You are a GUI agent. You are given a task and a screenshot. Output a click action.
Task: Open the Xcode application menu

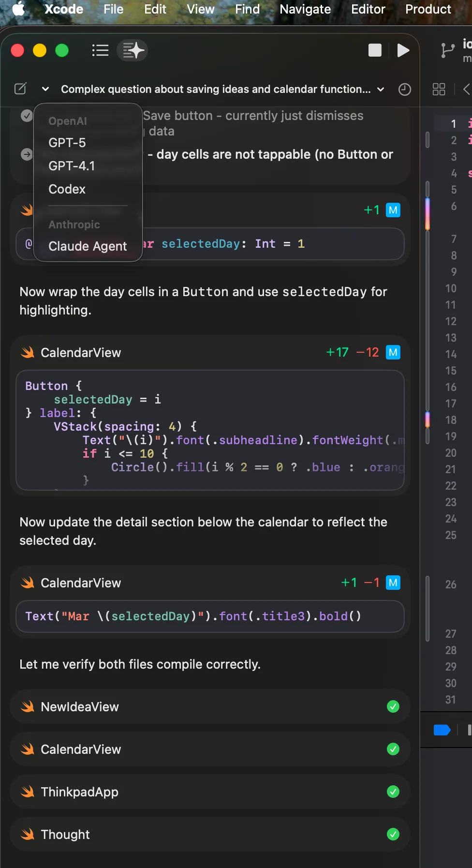[64, 9]
